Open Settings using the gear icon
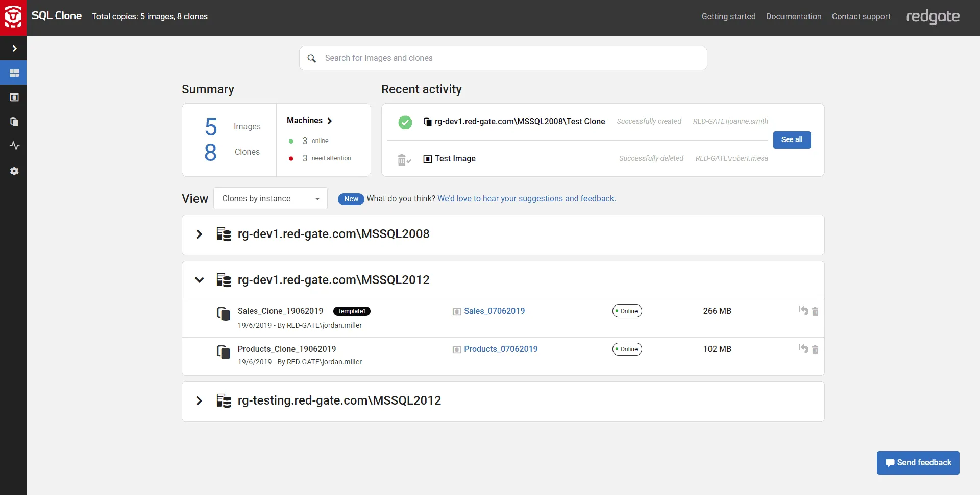 [14, 171]
